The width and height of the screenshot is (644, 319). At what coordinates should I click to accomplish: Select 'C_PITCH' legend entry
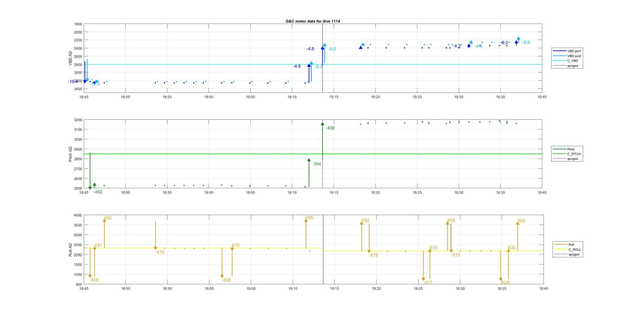tap(574, 154)
